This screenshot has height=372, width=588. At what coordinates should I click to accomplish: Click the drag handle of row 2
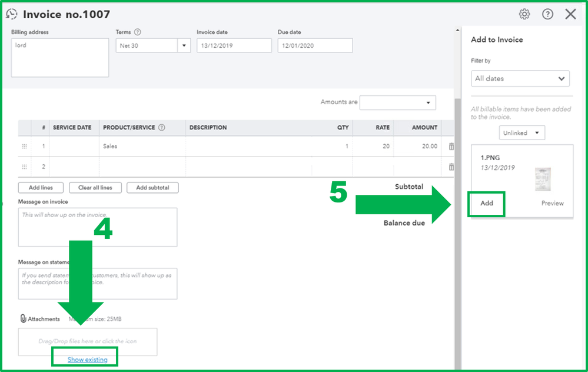point(24,167)
